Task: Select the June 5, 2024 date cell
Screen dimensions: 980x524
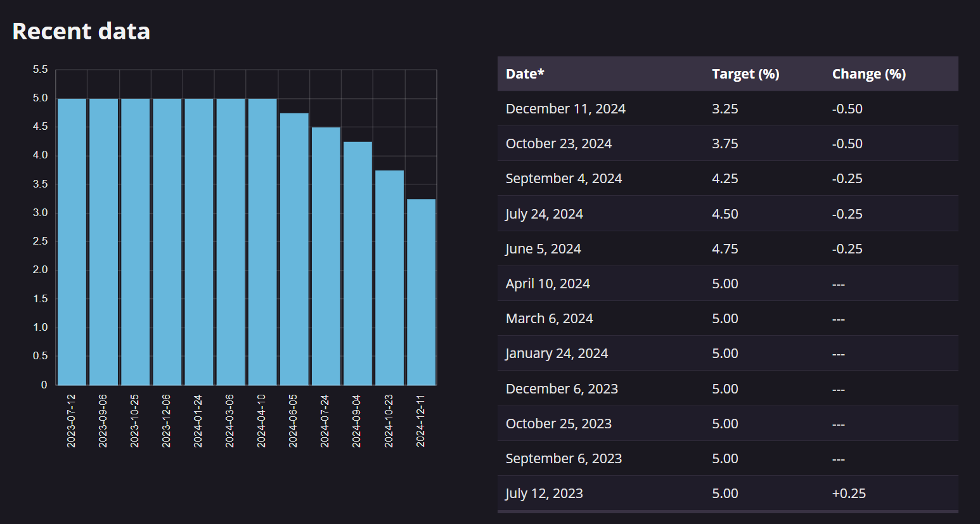Action: [x=543, y=249]
